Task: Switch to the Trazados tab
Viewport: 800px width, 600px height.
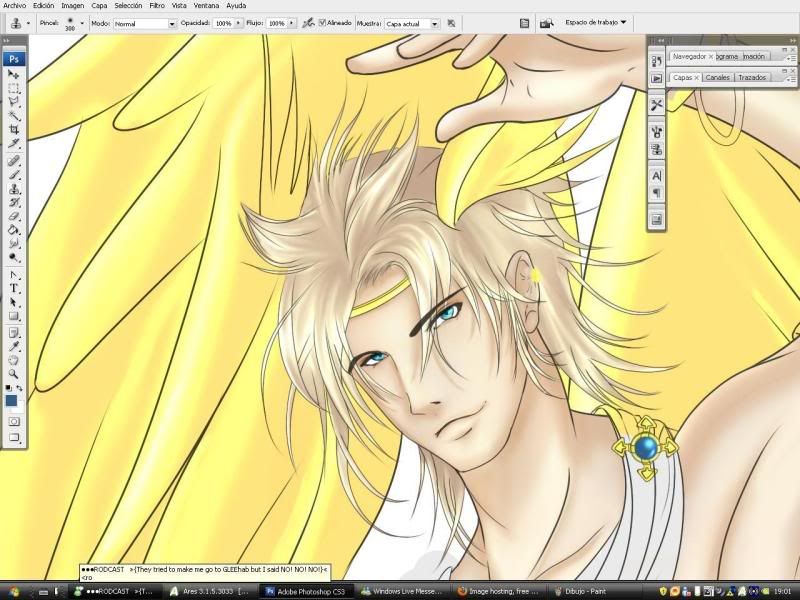Action: pyautogui.click(x=752, y=78)
